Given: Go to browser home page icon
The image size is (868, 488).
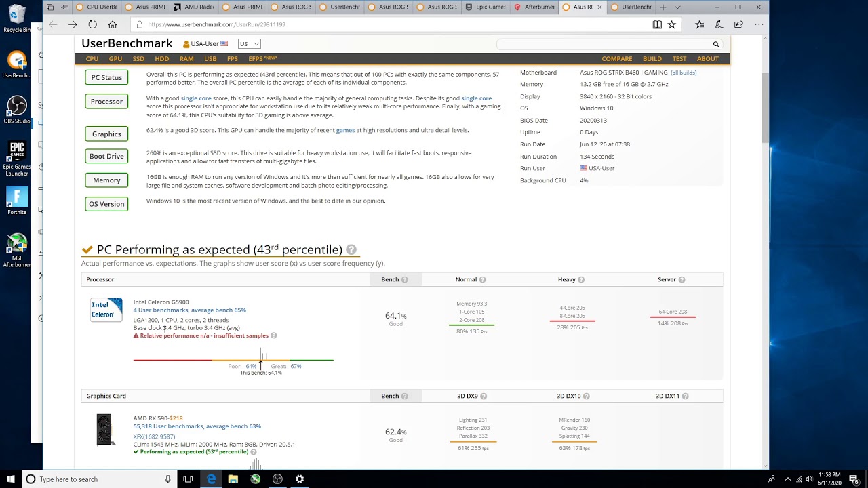Looking at the screenshot, I should (113, 24).
